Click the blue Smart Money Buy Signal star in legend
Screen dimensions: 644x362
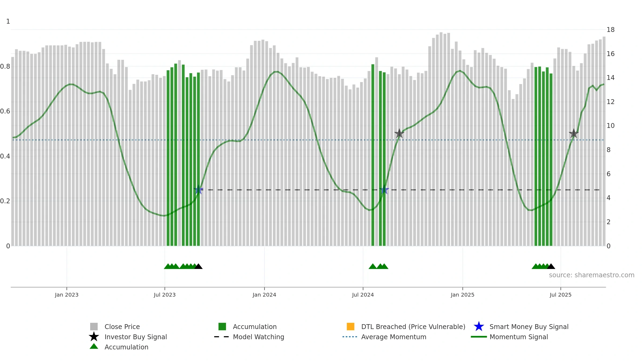tap(479, 327)
